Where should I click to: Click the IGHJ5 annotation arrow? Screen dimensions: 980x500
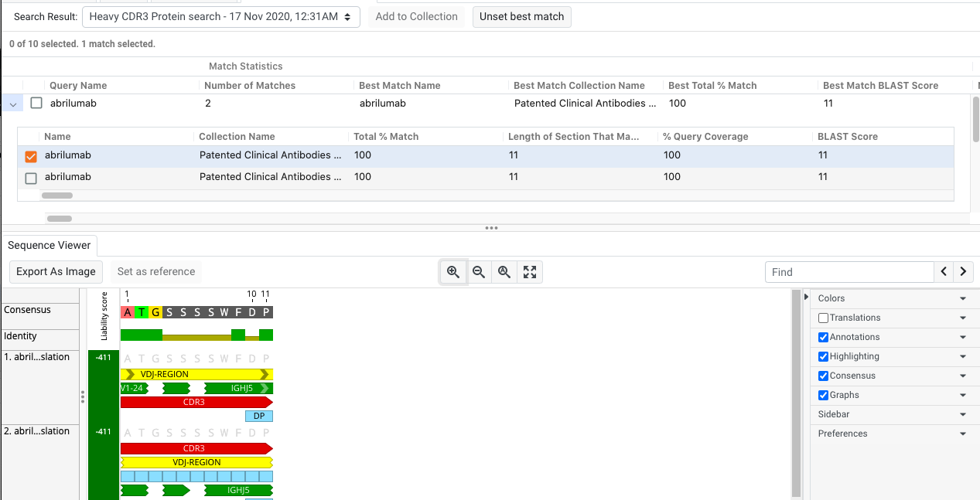tap(241, 388)
